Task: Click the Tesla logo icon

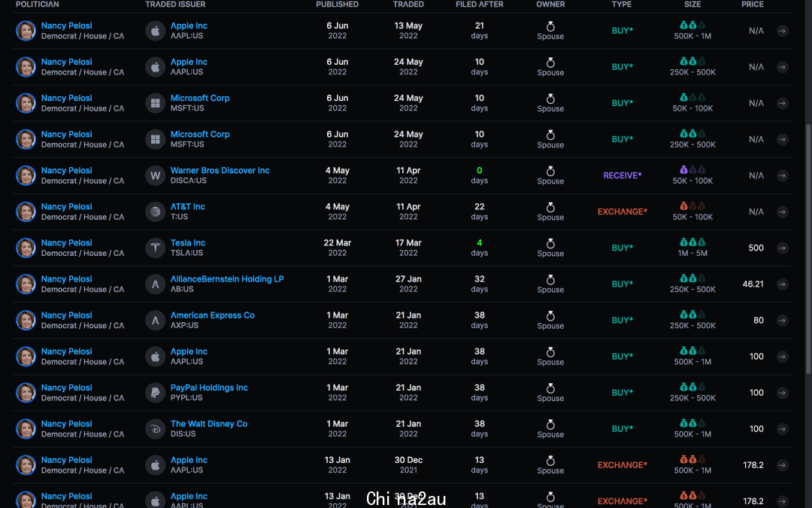Action: point(155,248)
